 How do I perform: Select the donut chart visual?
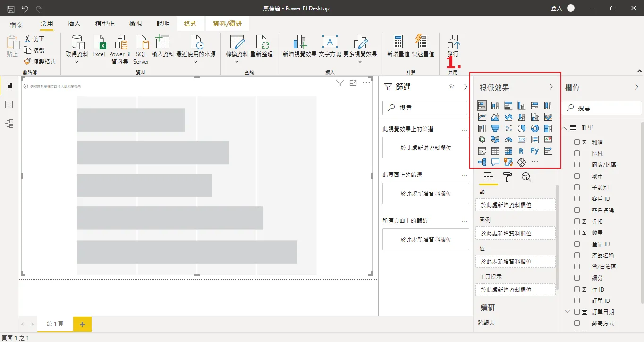[535, 128]
